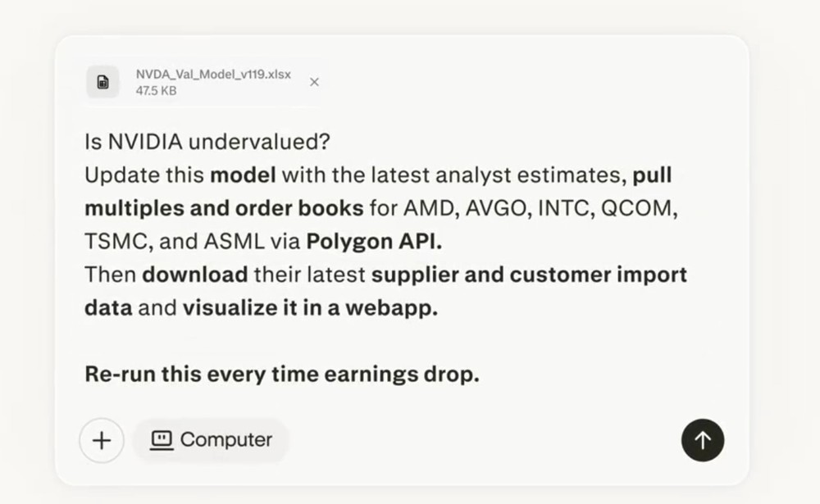
Task: Click the "visualize it in a webapp." text
Action: tap(310, 308)
